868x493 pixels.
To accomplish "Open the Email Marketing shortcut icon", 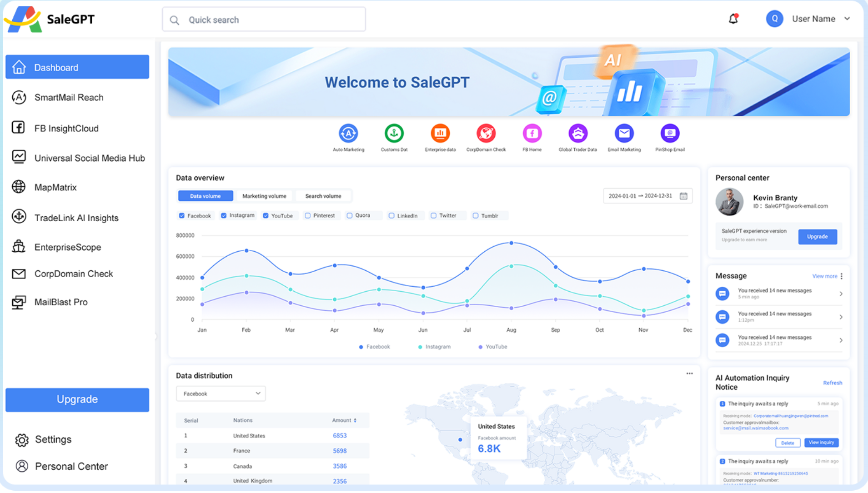I will [x=624, y=134].
